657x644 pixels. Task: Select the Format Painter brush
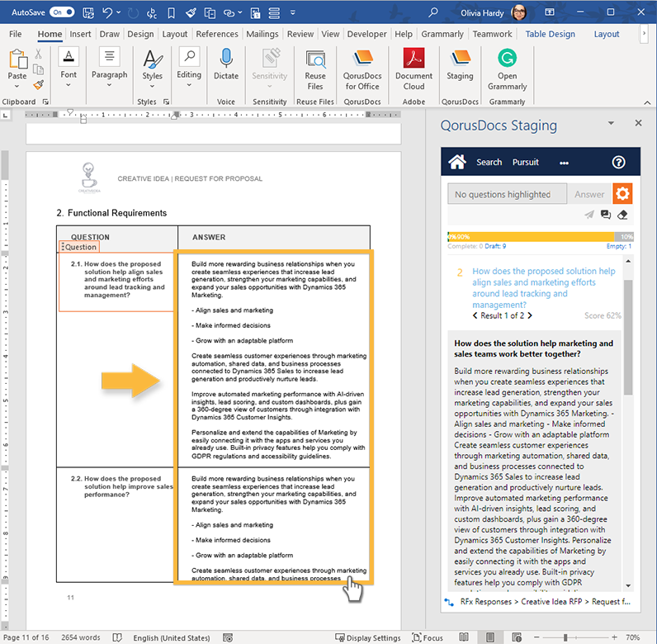[39, 85]
